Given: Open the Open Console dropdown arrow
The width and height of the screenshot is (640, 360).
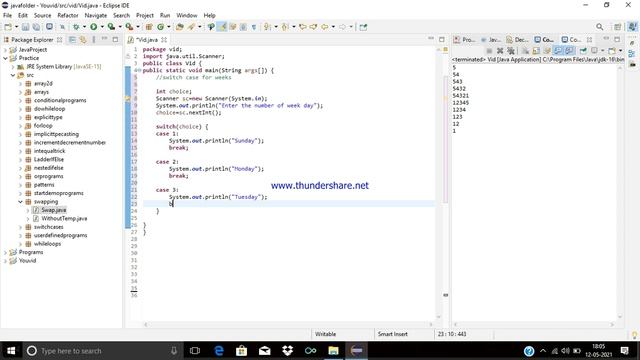Looking at the screenshot, I should [x=620, y=51].
